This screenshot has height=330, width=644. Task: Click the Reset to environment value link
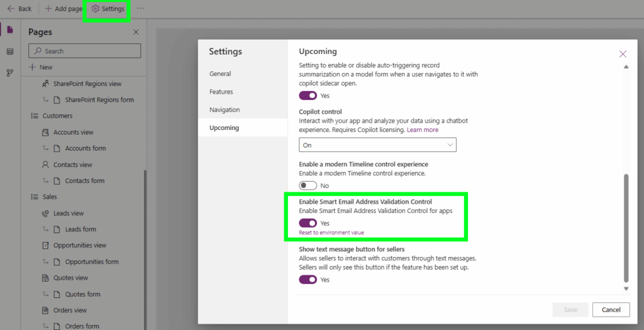pyautogui.click(x=331, y=233)
